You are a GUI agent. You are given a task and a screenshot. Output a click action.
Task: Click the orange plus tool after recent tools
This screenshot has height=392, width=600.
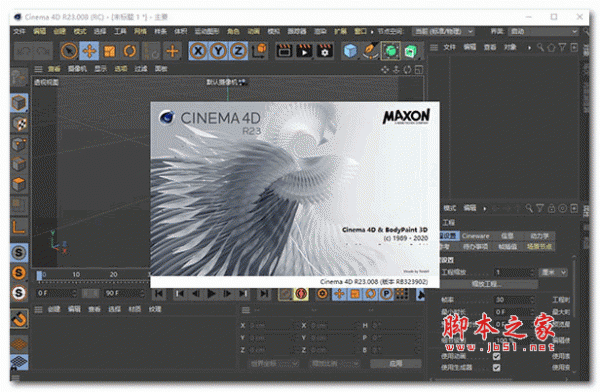point(172,51)
